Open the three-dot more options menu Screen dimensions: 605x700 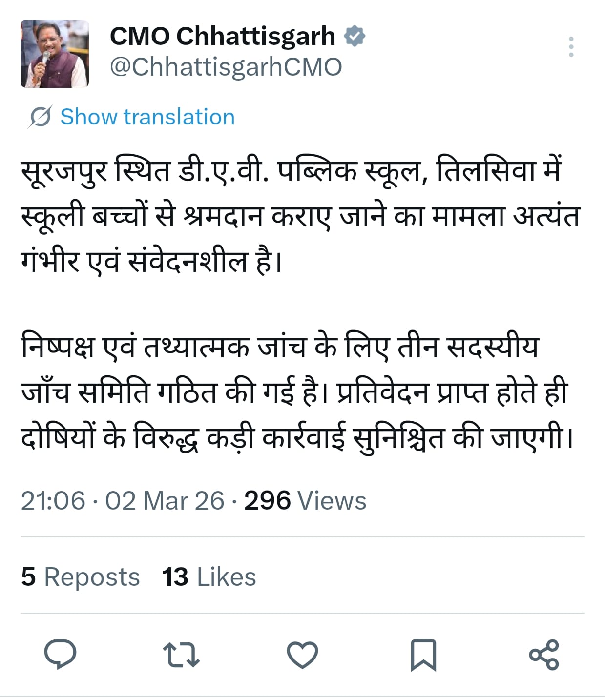point(571,47)
